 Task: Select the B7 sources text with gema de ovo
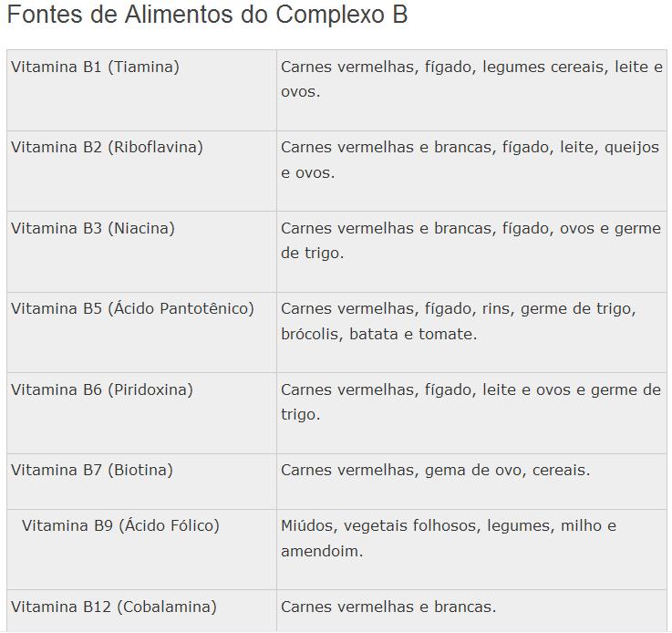436,470
